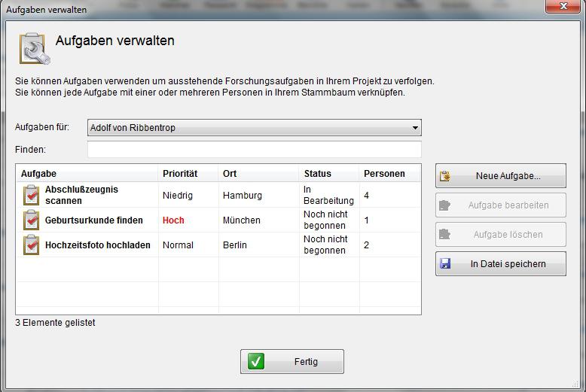This screenshot has width=586, height=392.
Task: Click the 3 Elemente gelistet status text
Action: pos(55,323)
